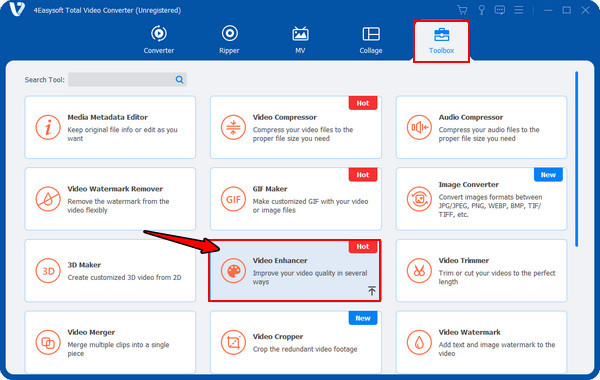600x380 pixels.
Task: Click 'Crop the redundant video footage' description
Action: pyautogui.click(x=305, y=349)
